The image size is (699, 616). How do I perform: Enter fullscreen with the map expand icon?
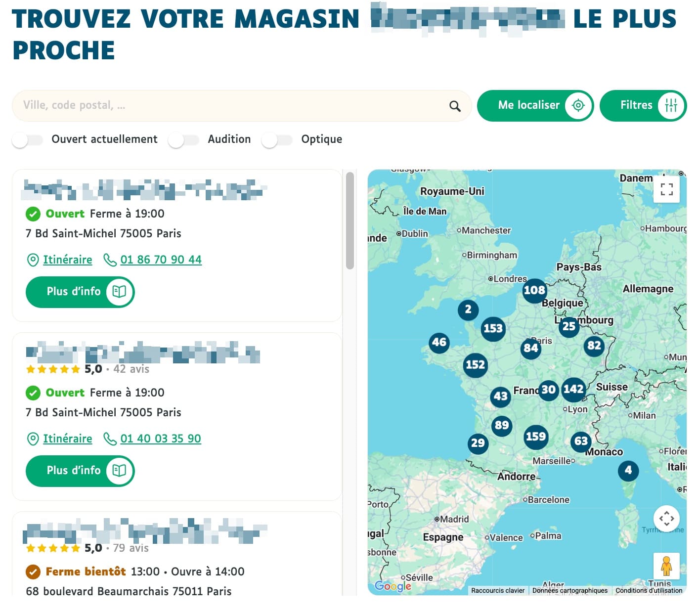click(666, 189)
